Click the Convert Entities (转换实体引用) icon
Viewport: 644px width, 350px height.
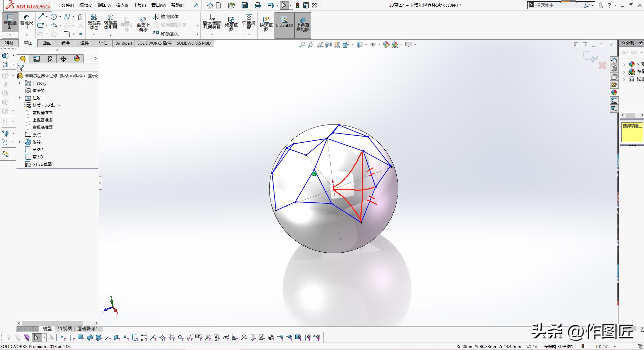110,21
